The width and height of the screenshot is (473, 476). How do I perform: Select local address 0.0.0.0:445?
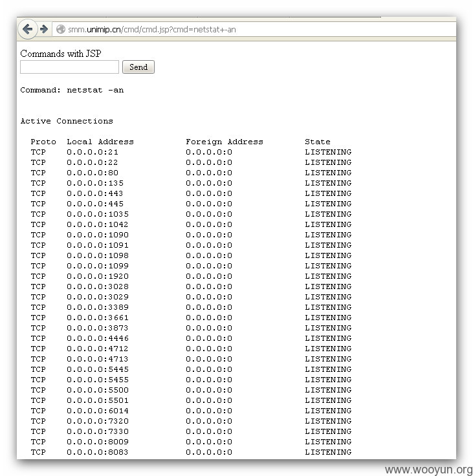(x=95, y=204)
